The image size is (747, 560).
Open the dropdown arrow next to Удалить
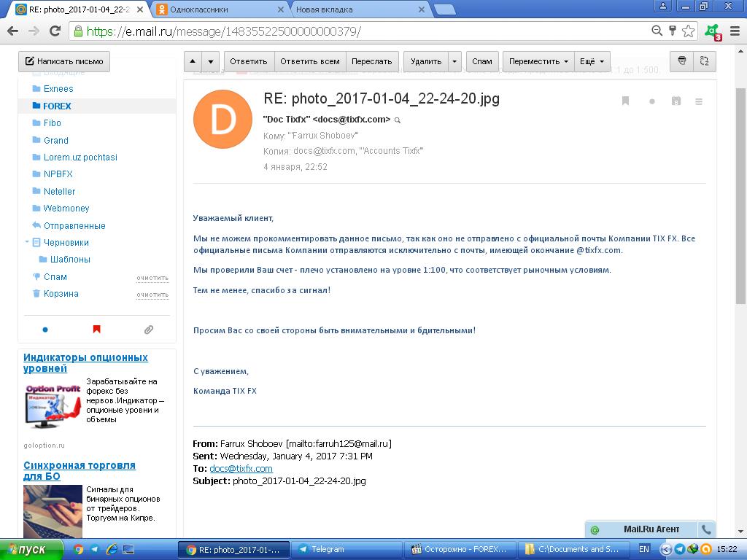click(454, 61)
